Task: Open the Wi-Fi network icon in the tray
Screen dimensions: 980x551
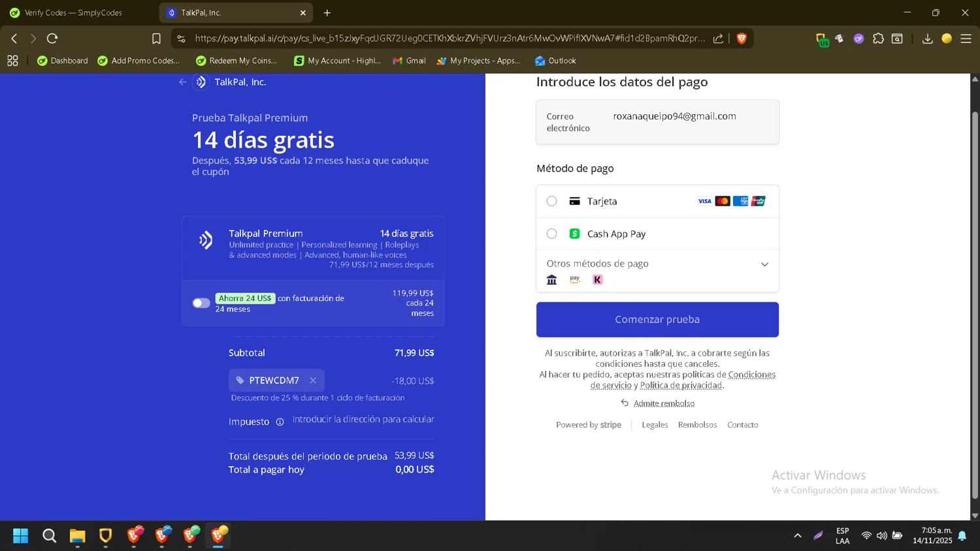Action: click(866, 536)
